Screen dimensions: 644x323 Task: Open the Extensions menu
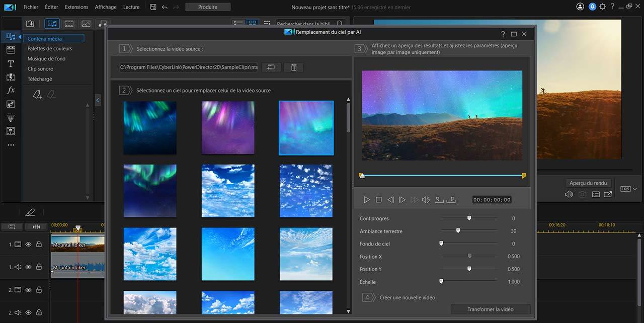76,7
